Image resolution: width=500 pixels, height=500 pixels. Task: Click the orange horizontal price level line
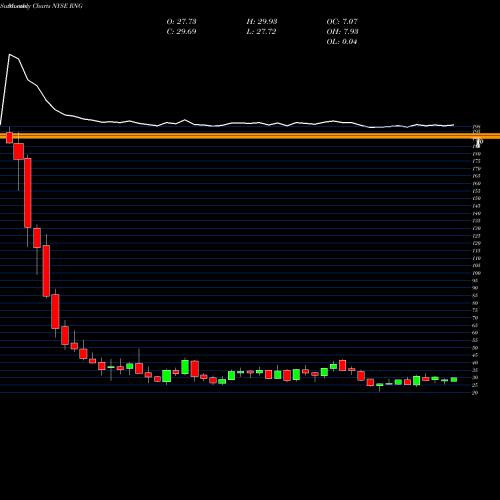tap(250, 136)
